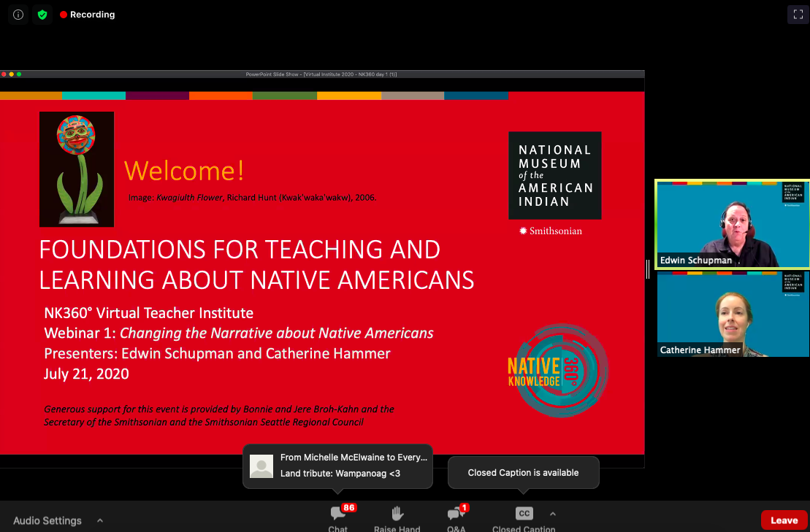Select Catherine Hammer video thumbnail
Viewport: 810px width, 532px height.
click(x=733, y=314)
